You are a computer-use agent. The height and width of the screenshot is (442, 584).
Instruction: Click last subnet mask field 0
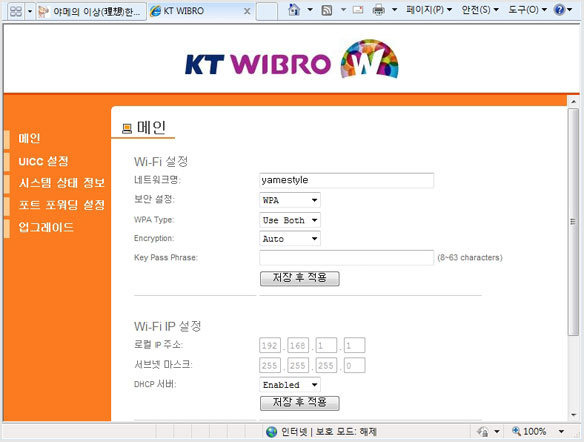[x=354, y=365]
